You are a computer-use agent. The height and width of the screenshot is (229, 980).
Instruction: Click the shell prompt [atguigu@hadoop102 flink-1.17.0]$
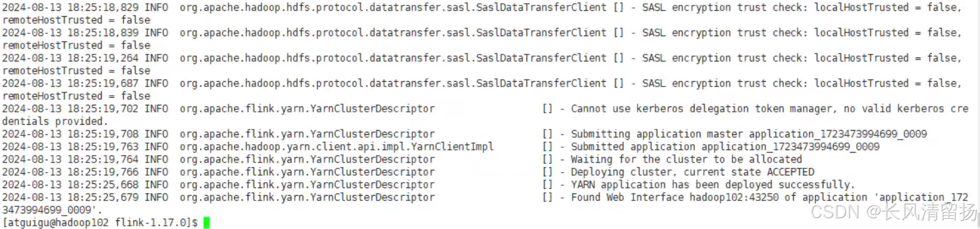[x=100, y=223]
